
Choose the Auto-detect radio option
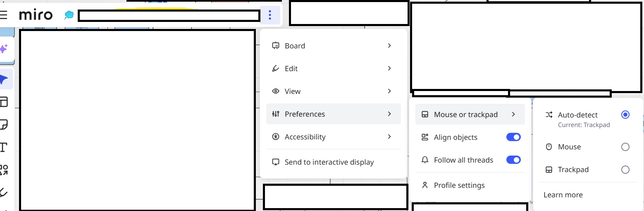click(x=625, y=115)
